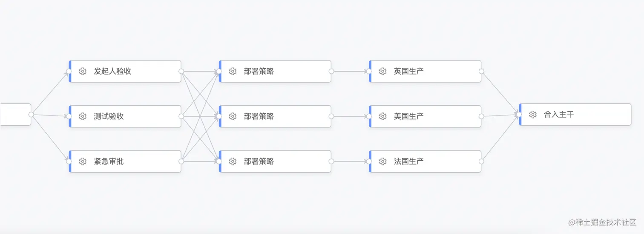The width and height of the screenshot is (644, 234).
Task: Click output port circle of 紧急审批 node
Action: click(x=181, y=162)
